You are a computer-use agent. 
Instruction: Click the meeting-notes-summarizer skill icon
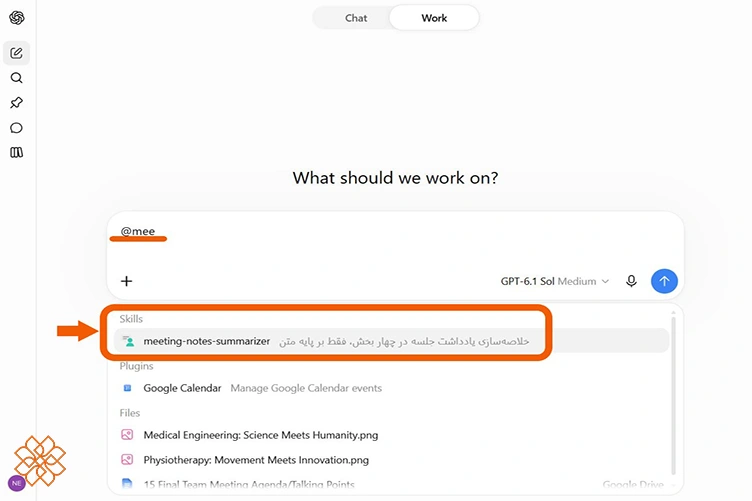(x=128, y=341)
